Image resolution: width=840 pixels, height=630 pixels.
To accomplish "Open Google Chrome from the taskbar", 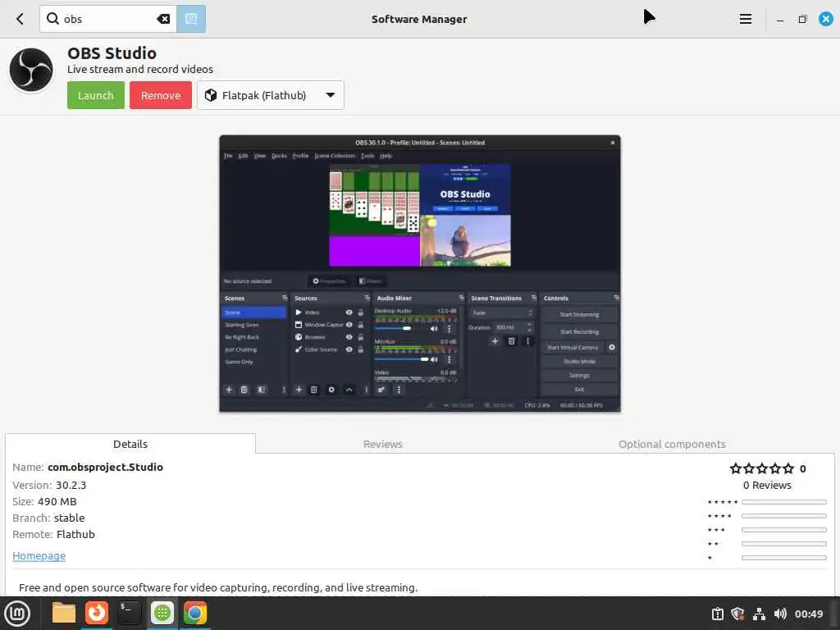I will point(195,614).
